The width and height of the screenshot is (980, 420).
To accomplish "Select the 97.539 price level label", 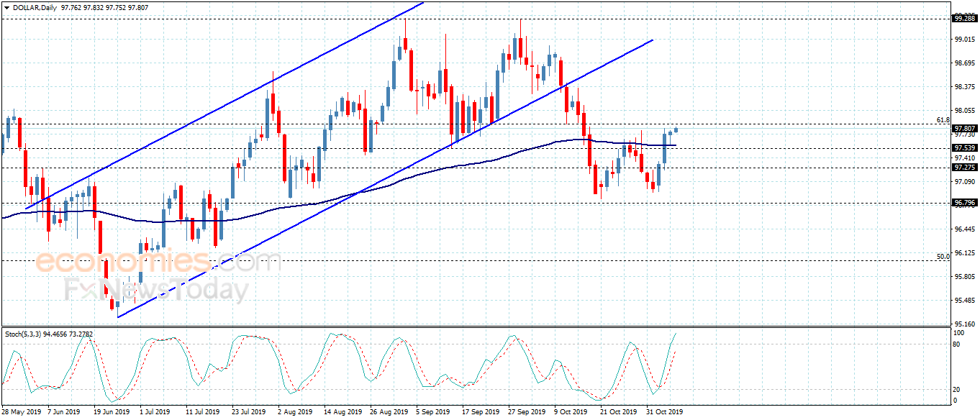I will tap(963, 148).
